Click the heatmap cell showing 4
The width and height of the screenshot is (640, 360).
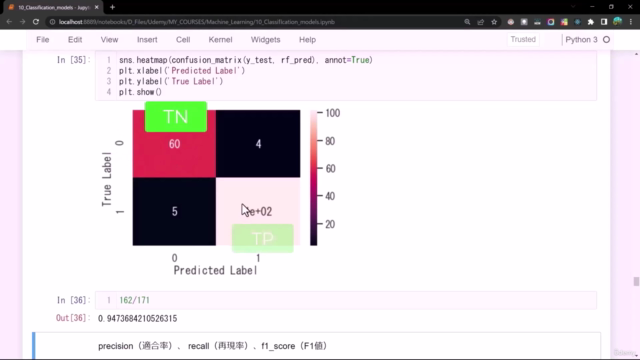pyautogui.click(x=258, y=144)
